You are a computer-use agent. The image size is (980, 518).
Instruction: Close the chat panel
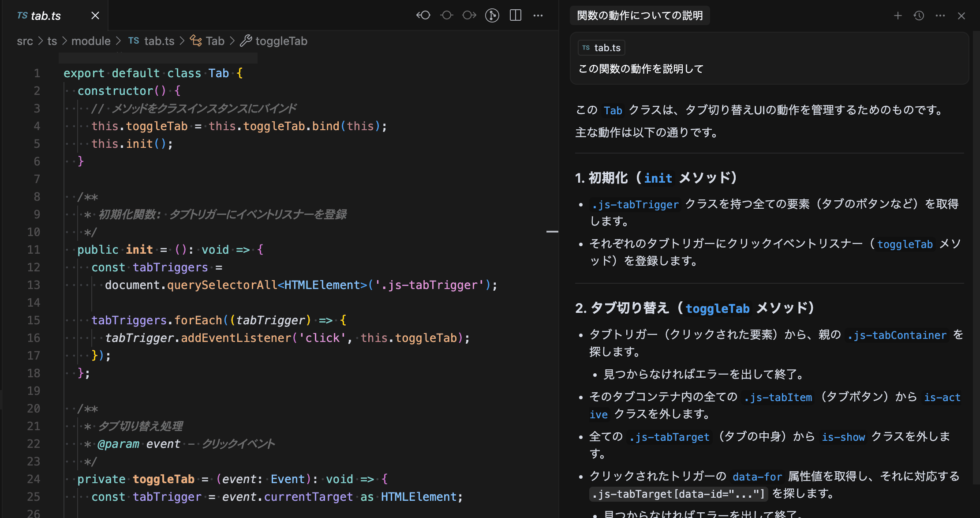[x=961, y=15]
